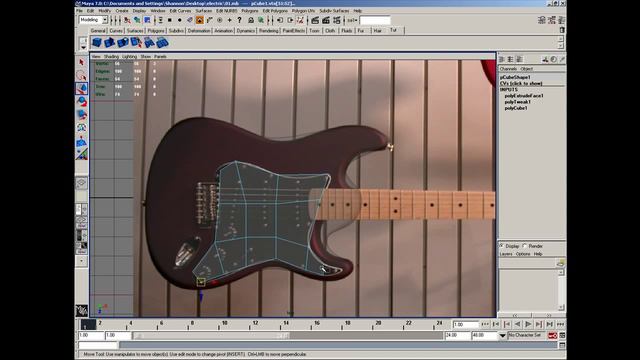Create a new layer with layer editor icon
Screen dimensions: 640x360
pos(561,263)
